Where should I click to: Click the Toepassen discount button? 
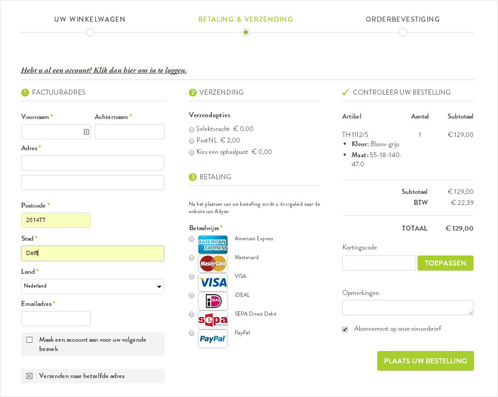pos(445,263)
